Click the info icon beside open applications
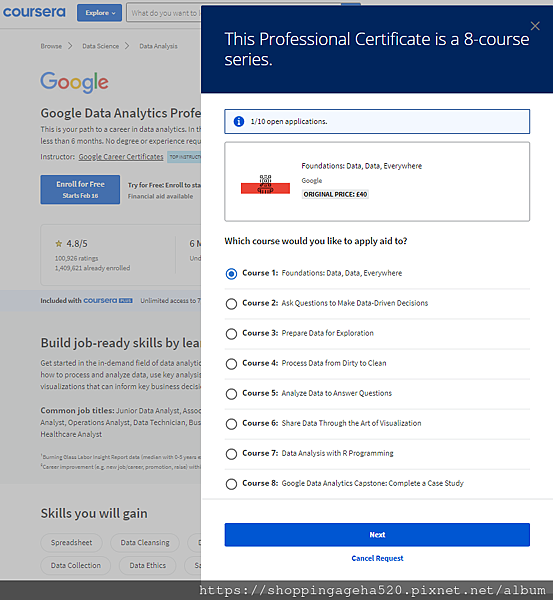This screenshot has height=600, width=553. [239, 121]
